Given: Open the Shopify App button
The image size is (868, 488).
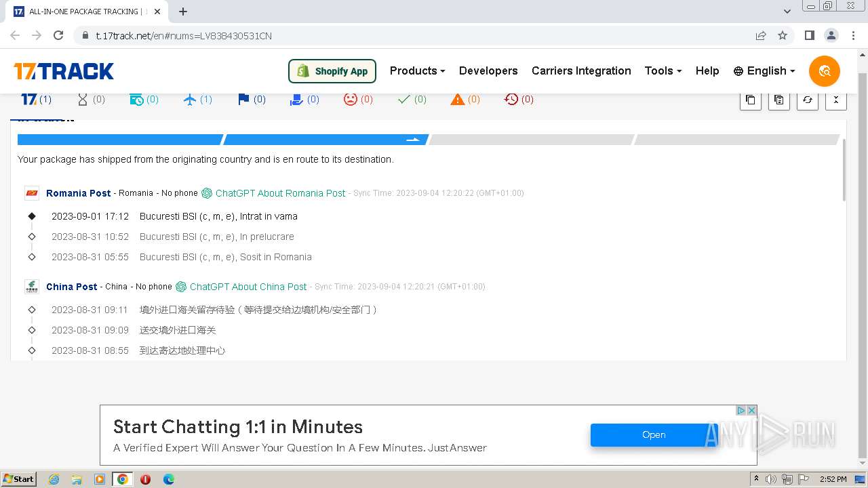Looking at the screenshot, I should click(x=332, y=71).
